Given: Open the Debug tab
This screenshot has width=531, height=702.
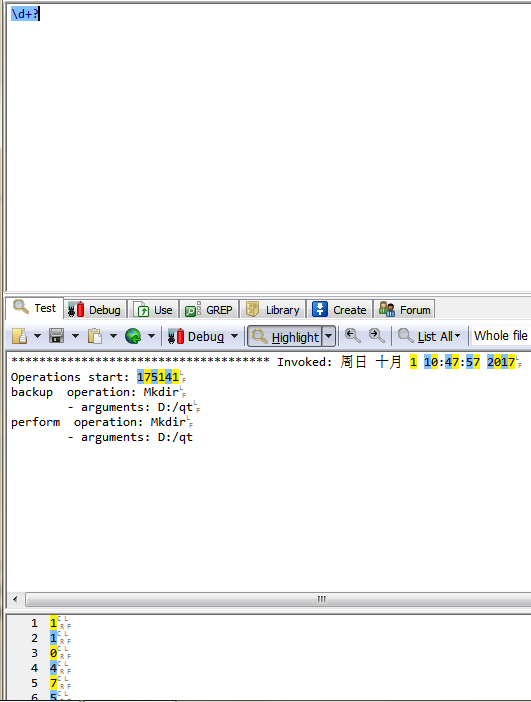Looking at the screenshot, I should (95, 309).
